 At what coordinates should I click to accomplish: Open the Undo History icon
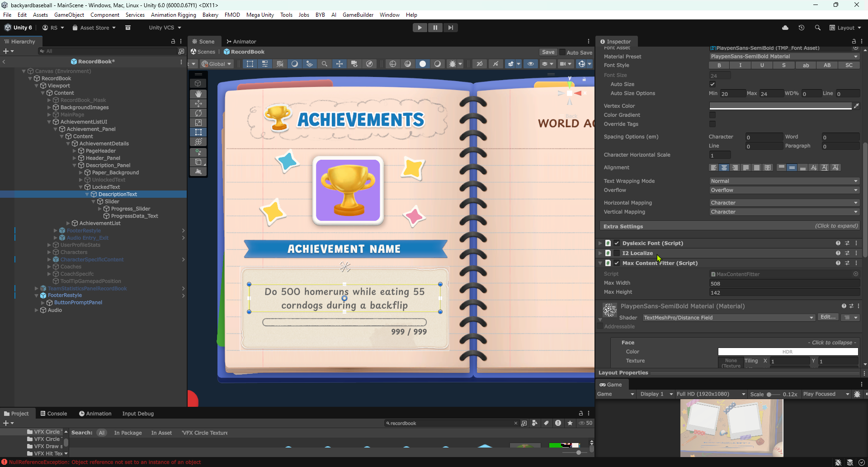(802, 28)
